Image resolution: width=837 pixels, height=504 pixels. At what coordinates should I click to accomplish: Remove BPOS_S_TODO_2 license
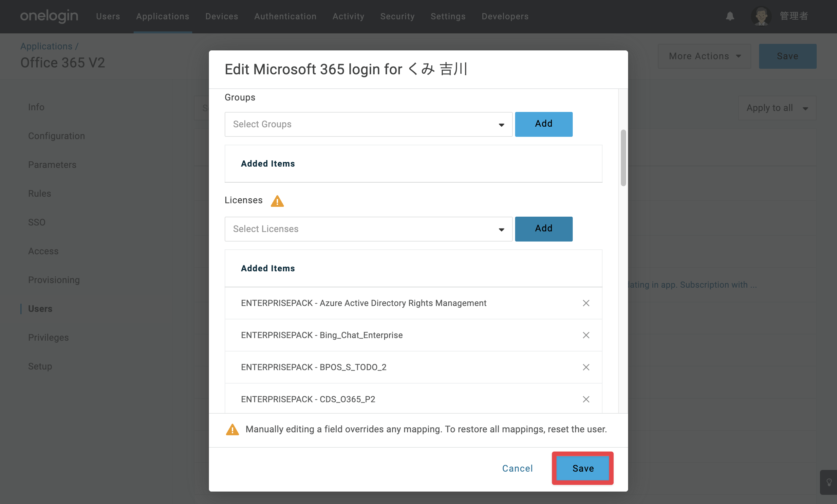(586, 367)
